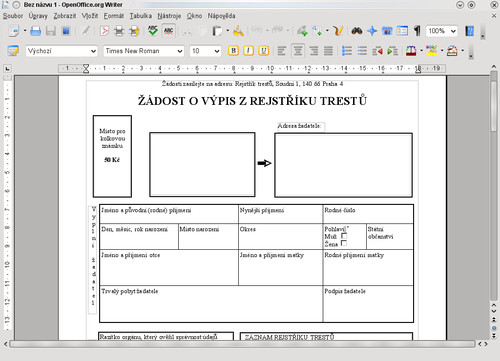Open OpenOffice Help icon

click(x=470, y=31)
